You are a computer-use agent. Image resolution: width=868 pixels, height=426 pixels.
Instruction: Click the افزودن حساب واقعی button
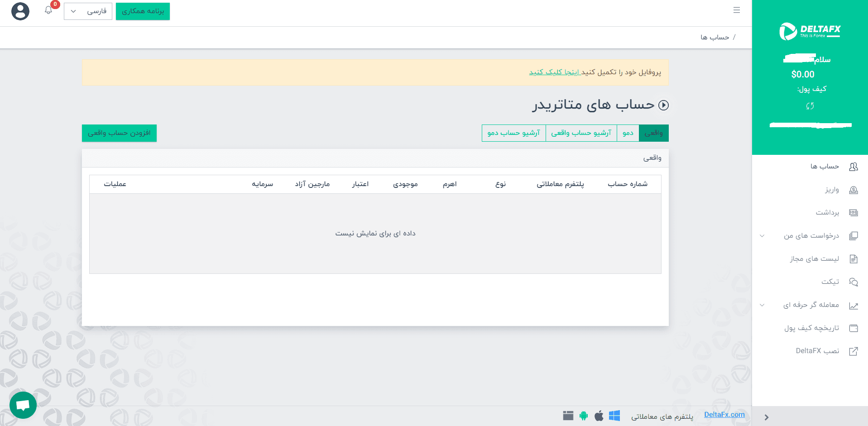coord(119,133)
